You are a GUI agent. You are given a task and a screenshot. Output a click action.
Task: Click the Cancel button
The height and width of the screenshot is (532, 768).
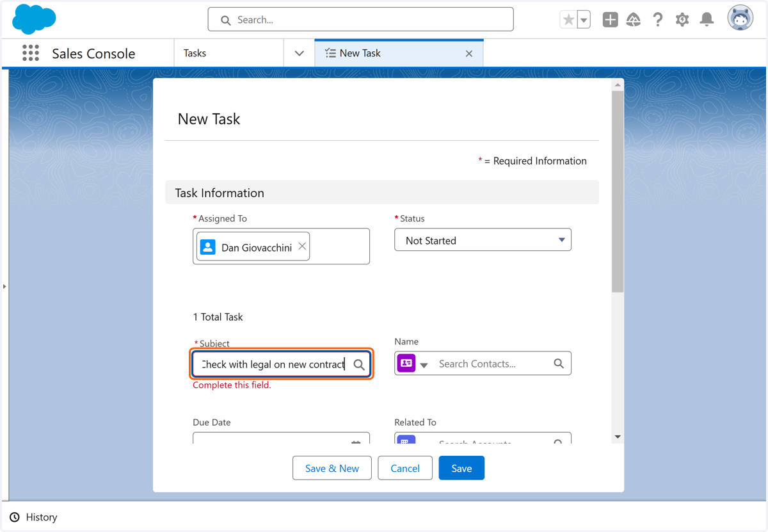tap(405, 468)
